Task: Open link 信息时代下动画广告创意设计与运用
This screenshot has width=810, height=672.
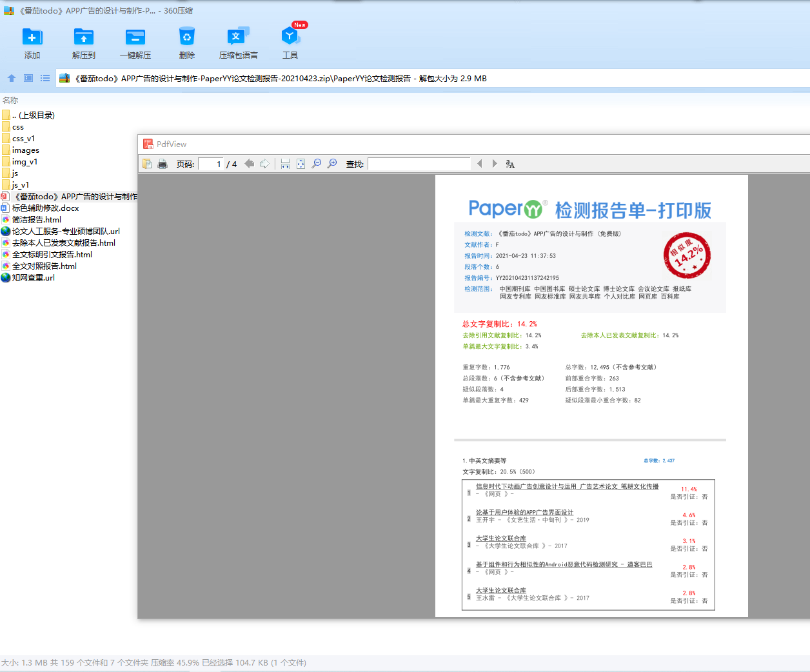Action: [567, 486]
